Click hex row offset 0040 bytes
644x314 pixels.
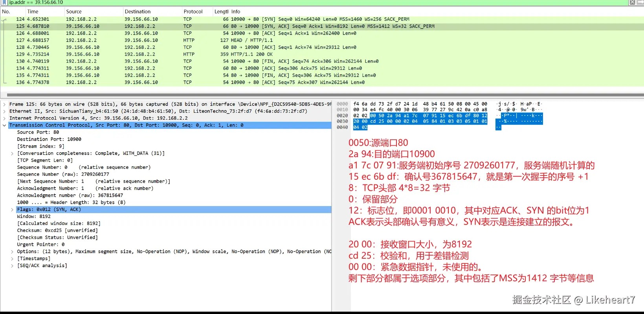point(360,128)
